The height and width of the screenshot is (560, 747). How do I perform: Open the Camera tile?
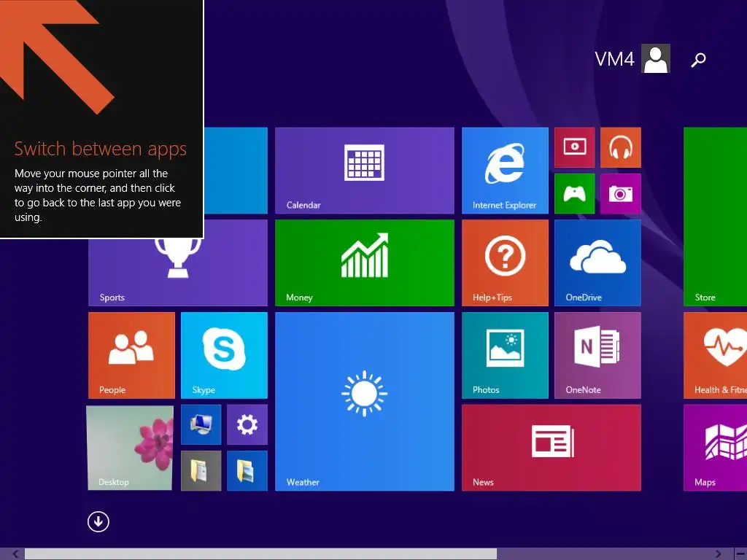tap(620, 193)
